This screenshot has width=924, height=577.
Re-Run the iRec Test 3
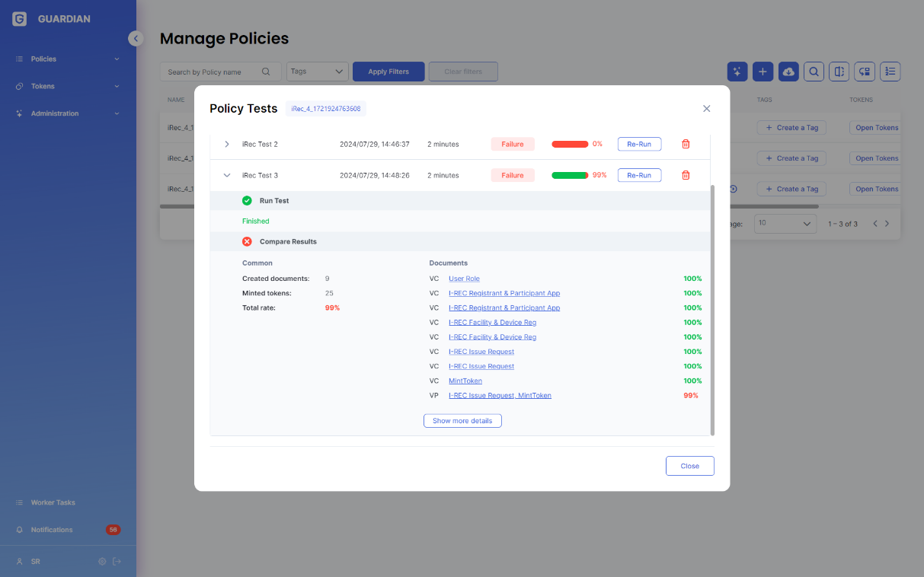(639, 175)
